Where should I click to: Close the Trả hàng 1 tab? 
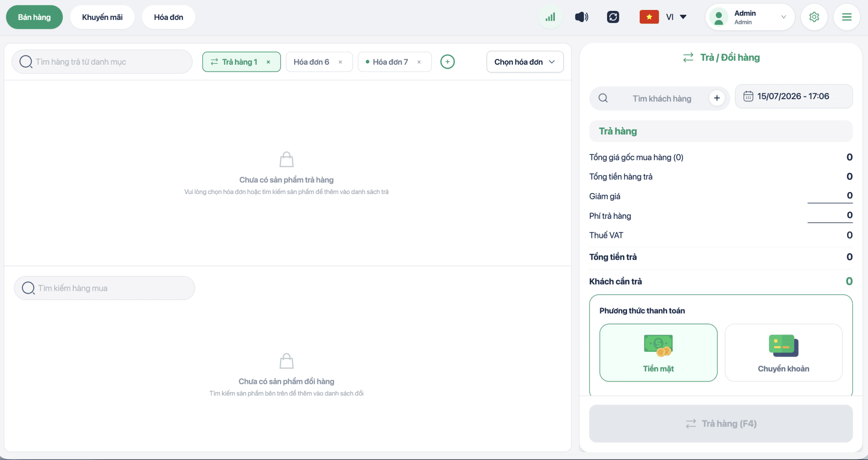pos(269,62)
